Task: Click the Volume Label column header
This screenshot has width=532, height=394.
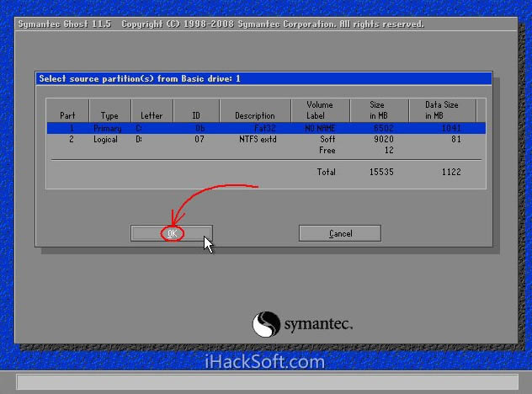Action: click(320, 110)
